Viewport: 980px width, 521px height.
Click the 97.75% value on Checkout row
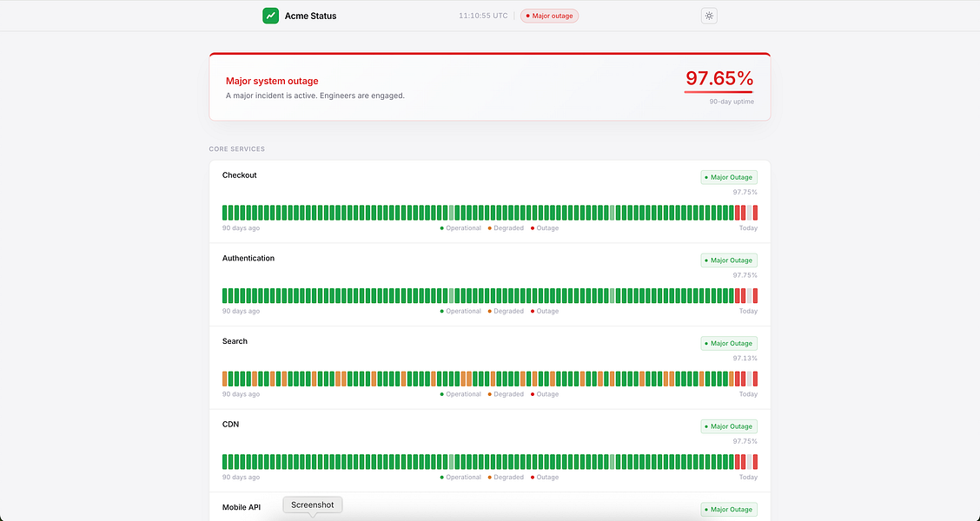point(745,193)
